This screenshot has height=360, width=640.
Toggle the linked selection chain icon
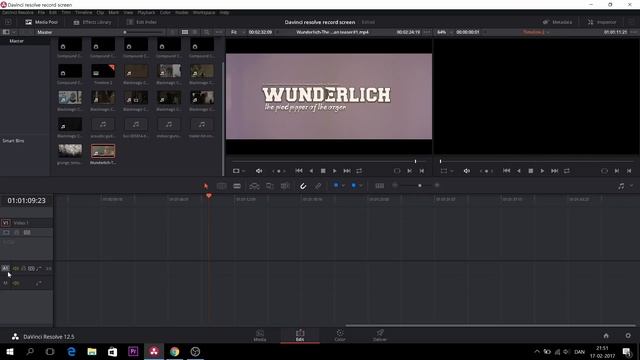pos(318,186)
